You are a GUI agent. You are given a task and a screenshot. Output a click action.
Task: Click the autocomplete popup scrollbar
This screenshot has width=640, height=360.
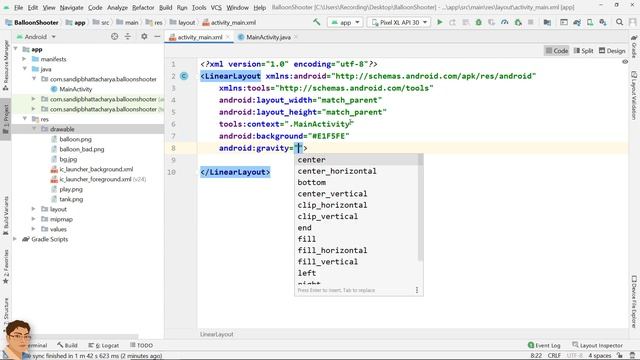click(420, 208)
